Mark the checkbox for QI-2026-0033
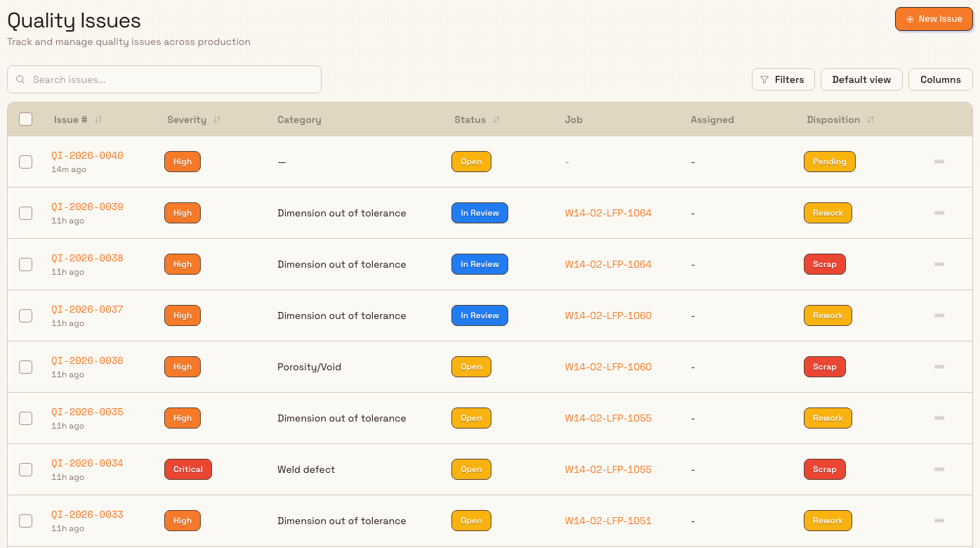This screenshot has width=980, height=548. coord(25,521)
